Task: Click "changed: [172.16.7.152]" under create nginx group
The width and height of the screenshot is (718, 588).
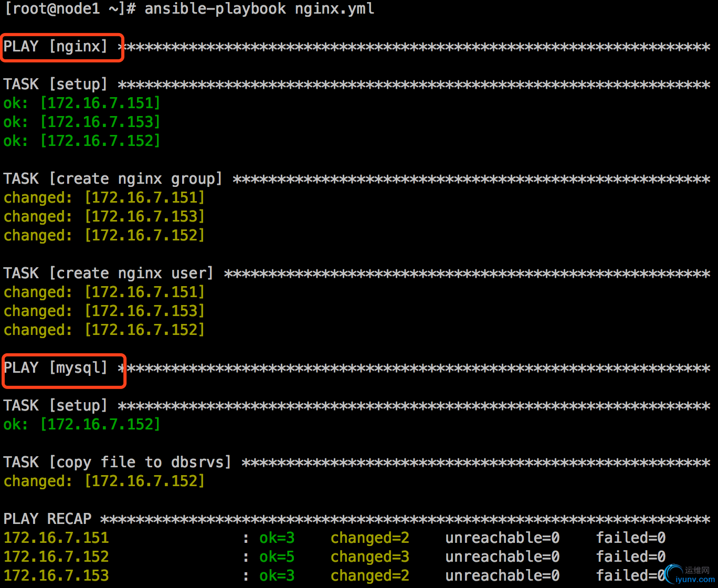Action: click(x=104, y=236)
